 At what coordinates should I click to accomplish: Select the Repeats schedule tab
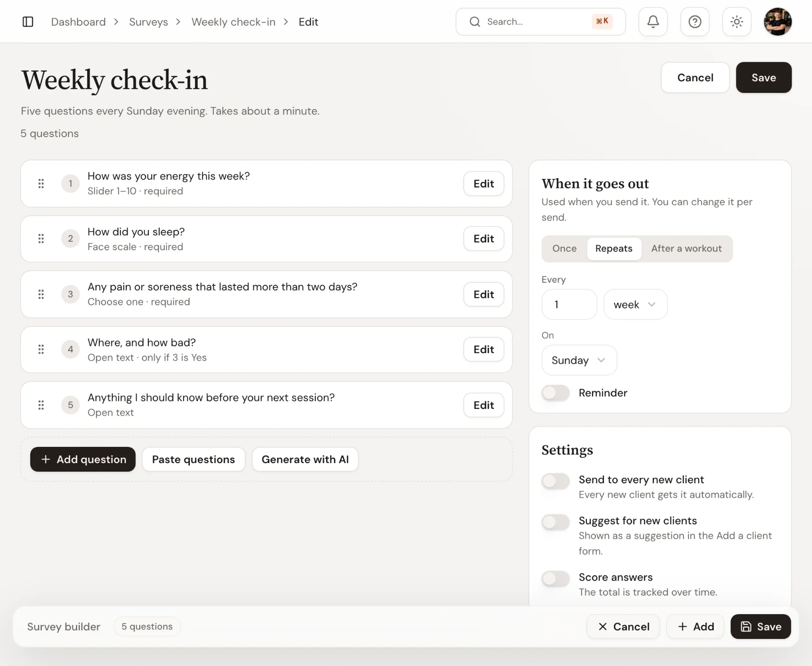pos(614,248)
